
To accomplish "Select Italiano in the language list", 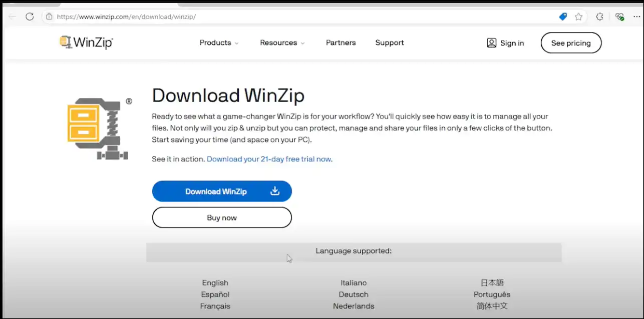I will pyautogui.click(x=354, y=283).
